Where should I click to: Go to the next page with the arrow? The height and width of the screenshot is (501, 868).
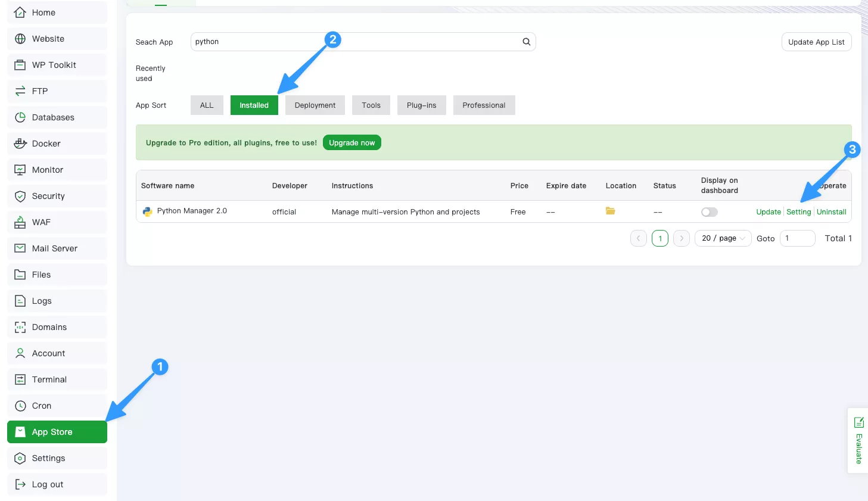(681, 238)
